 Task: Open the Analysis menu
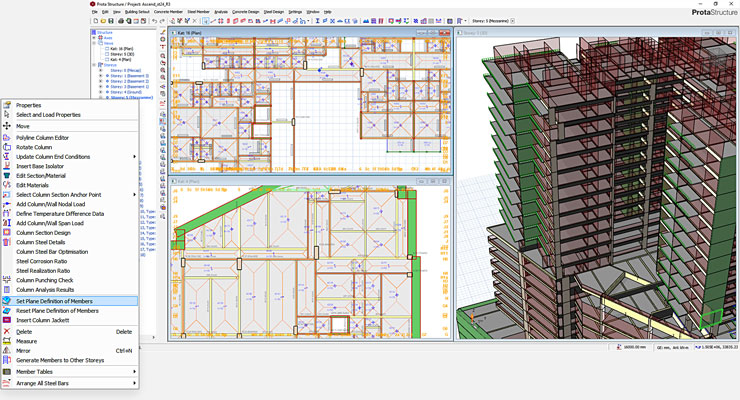221,12
